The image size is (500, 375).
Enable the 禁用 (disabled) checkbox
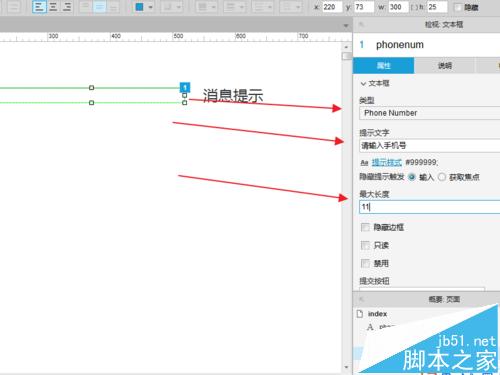pyautogui.click(x=365, y=263)
